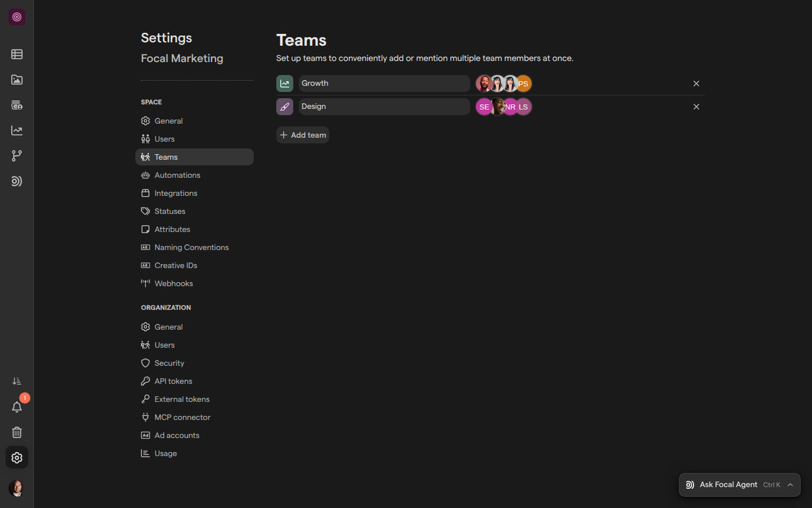
Task: Open Statuses settings
Action: [x=195, y=211]
